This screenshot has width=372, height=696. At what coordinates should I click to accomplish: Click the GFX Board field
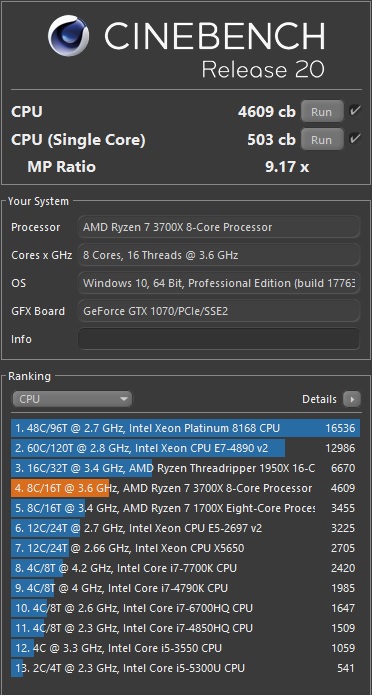point(219,311)
